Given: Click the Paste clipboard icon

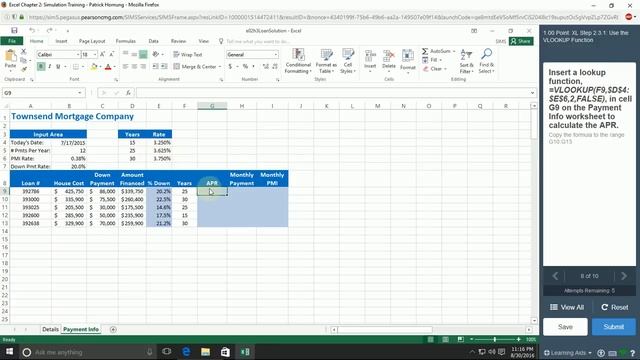Looking at the screenshot, I should [x=10, y=56].
